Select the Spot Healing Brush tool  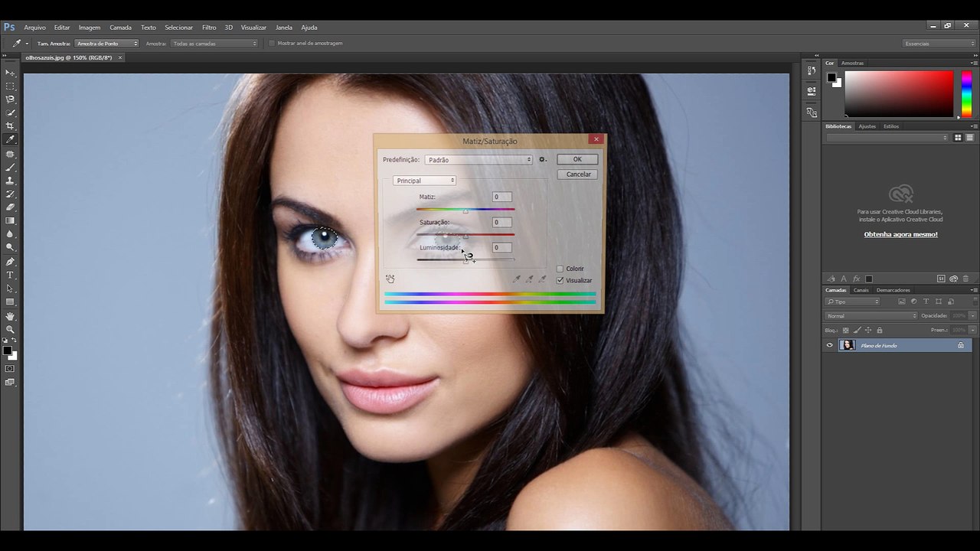[10, 154]
